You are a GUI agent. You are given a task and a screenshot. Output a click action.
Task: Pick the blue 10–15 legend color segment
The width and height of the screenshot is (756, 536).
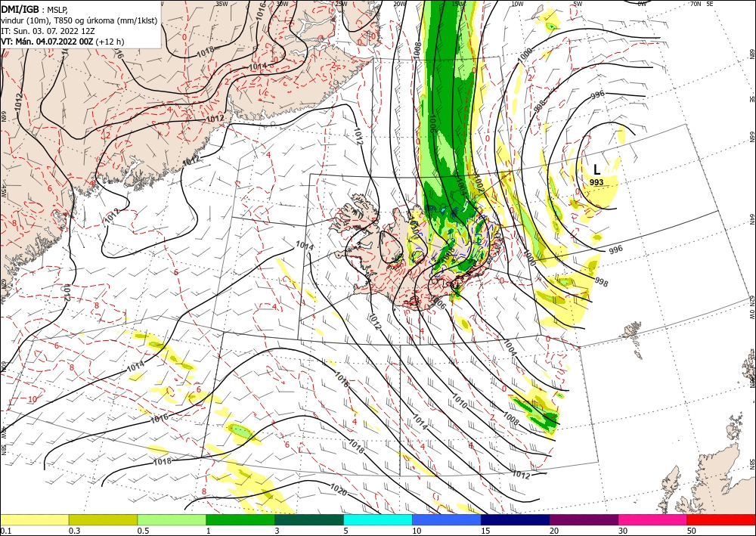[447, 519]
